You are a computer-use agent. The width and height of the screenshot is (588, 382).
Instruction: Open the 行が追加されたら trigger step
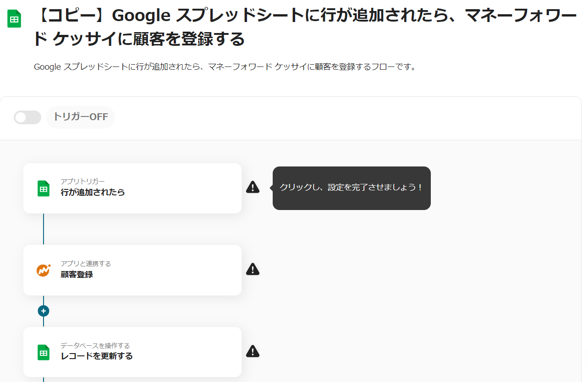click(132, 188)
